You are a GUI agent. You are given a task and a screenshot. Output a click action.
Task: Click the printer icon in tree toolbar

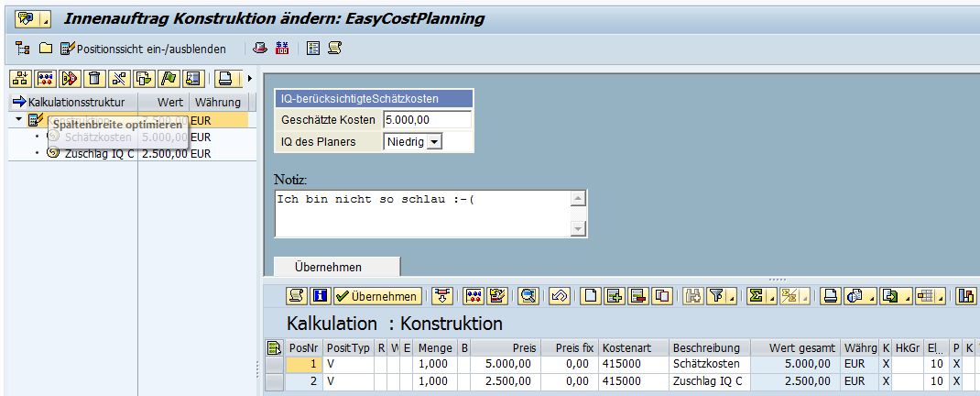click(225, 78)
